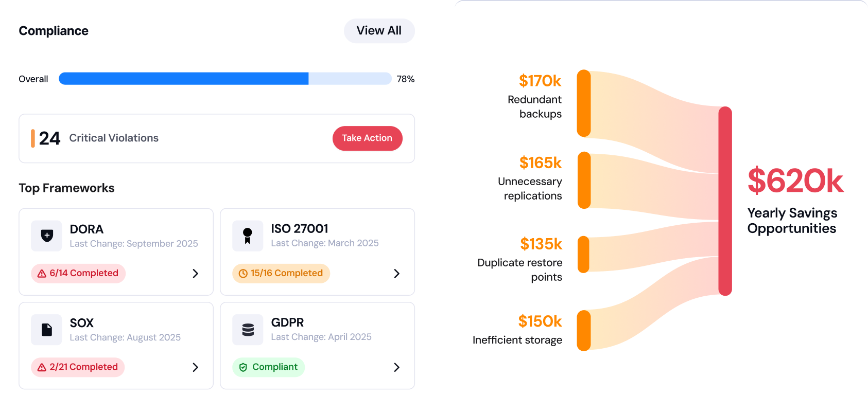Image resolution: width=868 pixels, height=414 pixels.
Task: Click the clock icon in ISO 27001 badge
Action: pos(242,273)
